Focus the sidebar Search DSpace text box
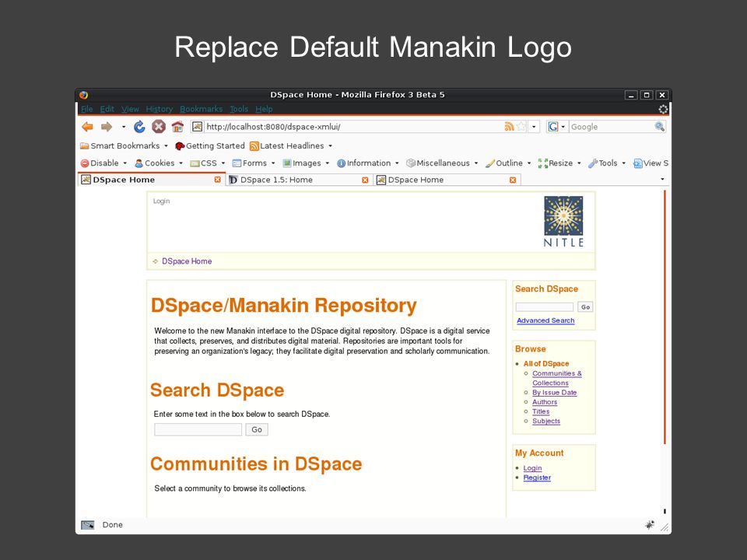The width and height of the screenshot is (747, 560). tap(545, 307)
